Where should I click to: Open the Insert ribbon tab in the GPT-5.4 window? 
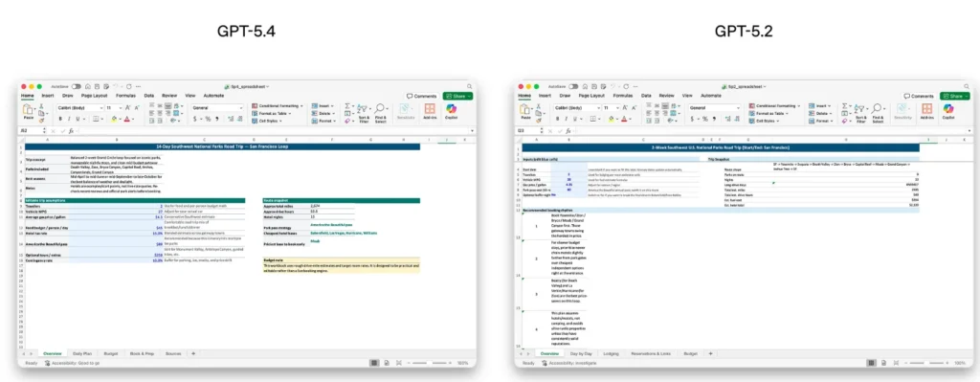click(48, 96)
